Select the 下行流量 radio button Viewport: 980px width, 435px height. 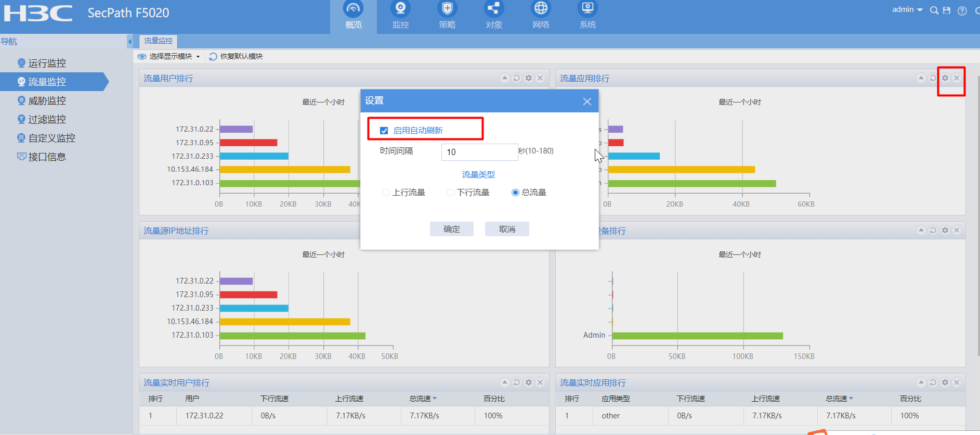point(451,193)
